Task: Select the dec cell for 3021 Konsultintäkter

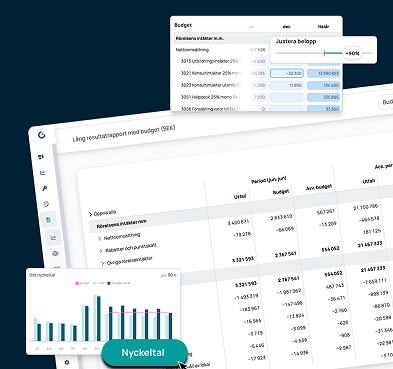Action: [287, 73]
